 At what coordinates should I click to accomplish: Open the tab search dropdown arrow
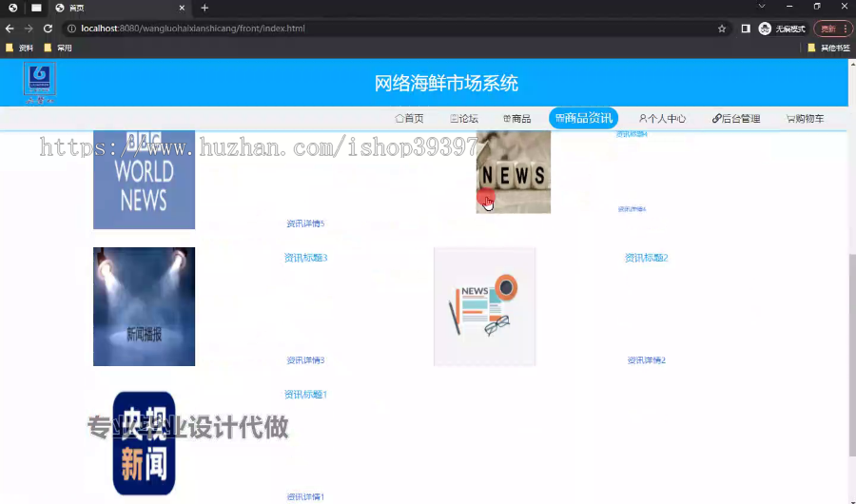point(762,7)
